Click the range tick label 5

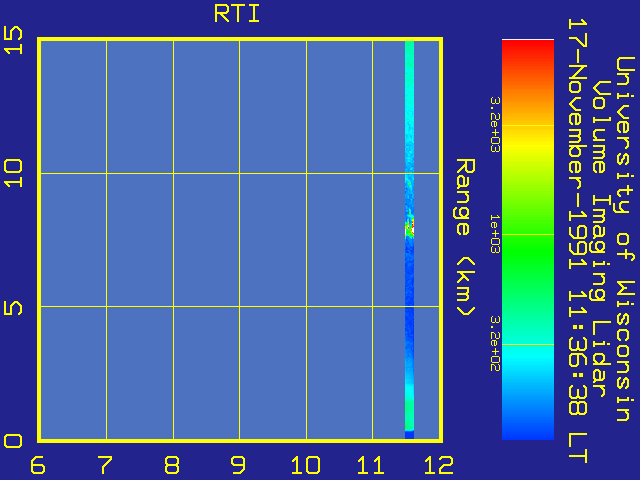point(13,308)
